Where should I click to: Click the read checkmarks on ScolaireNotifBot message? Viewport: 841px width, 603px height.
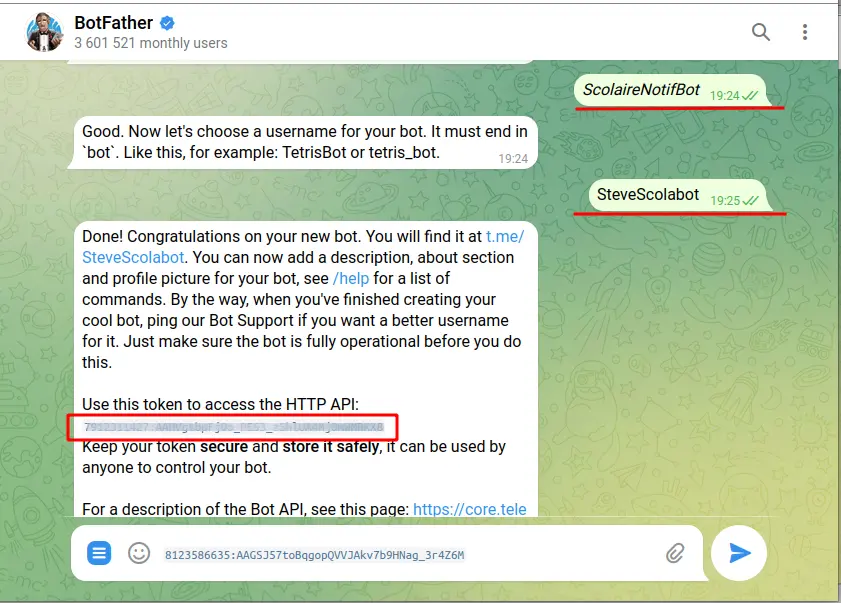(750, 95)
